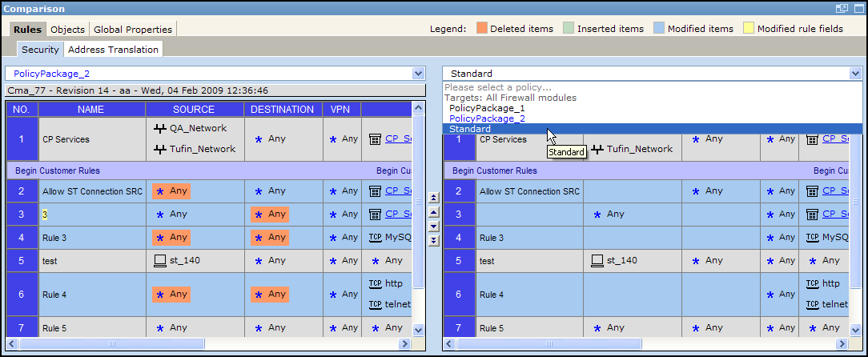Open the Global Properties tab
Image resolution: width=868 pixels, height=357 pixels.
[x=132, y=29]
